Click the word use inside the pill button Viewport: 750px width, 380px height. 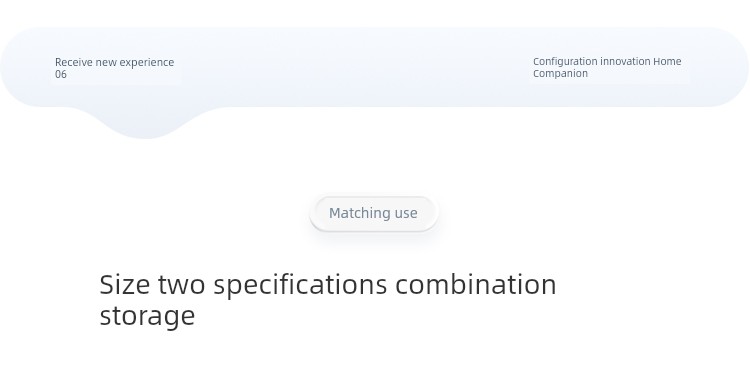click(406, 214)
